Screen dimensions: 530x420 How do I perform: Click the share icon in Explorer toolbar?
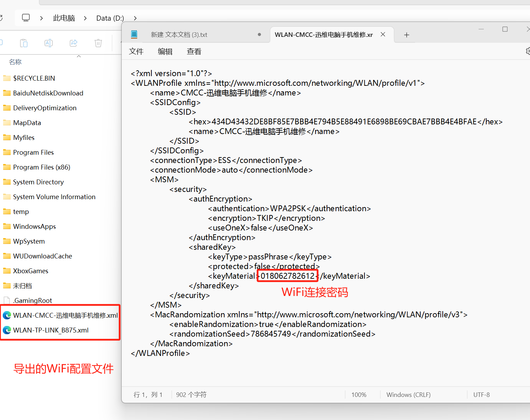pyautogui.click(x=73, y=43)
